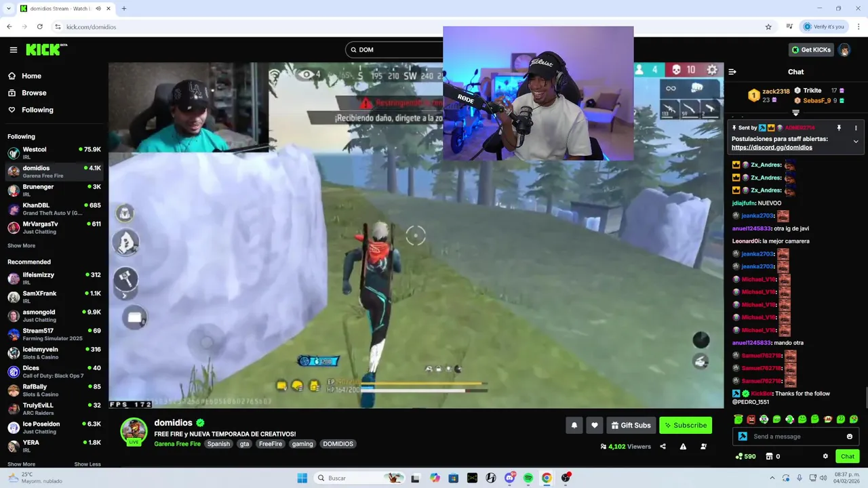Screen dimensions: 868x488
Task: Bookmark this page with the star icon
Action: (768, 26)
